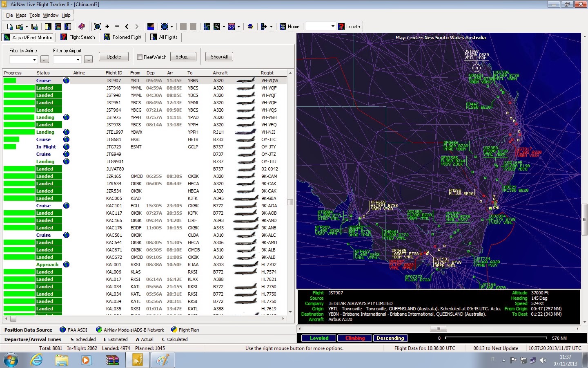Click the purple book icon

pyautogui.click(x=82, y=27)
